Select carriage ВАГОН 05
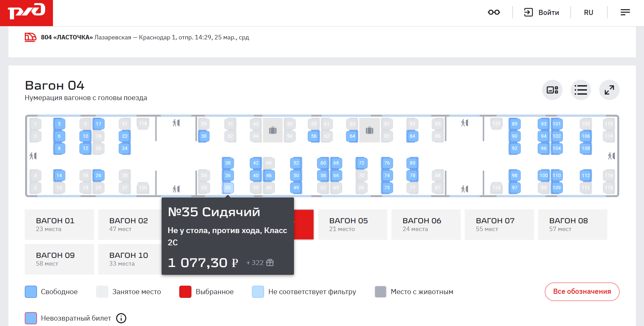The height and width of the screenshot is (326, 644). (x=352, y=225)
